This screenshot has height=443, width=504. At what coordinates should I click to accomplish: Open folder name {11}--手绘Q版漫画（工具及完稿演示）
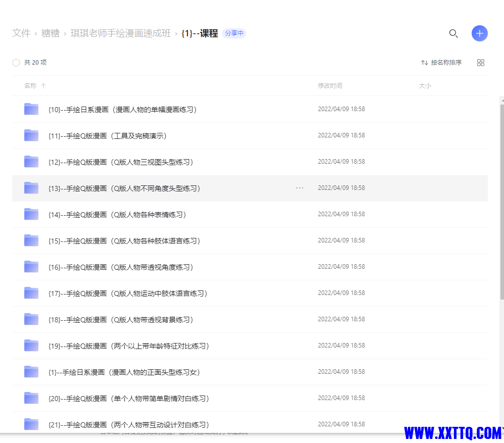pyautogui.click(x=108, y=136)
